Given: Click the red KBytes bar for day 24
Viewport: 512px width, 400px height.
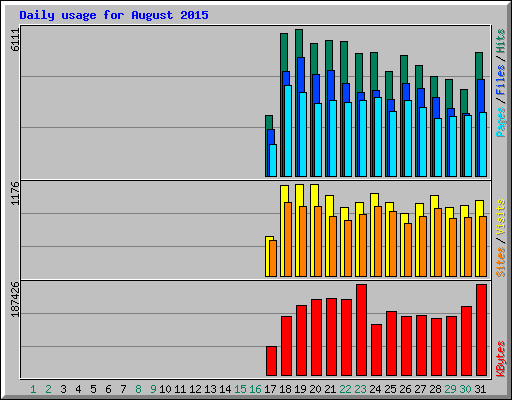Looking at the screenshot, I should pos(376,350).
